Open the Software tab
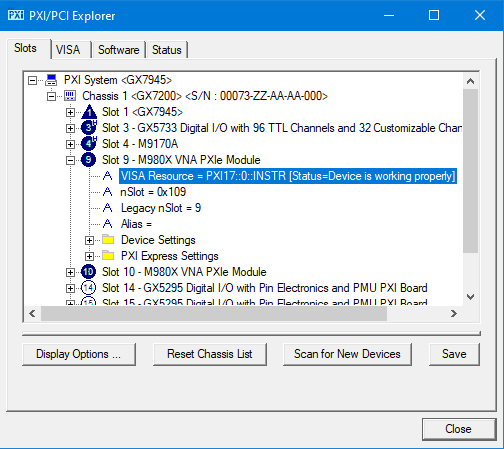 (119, 50)
